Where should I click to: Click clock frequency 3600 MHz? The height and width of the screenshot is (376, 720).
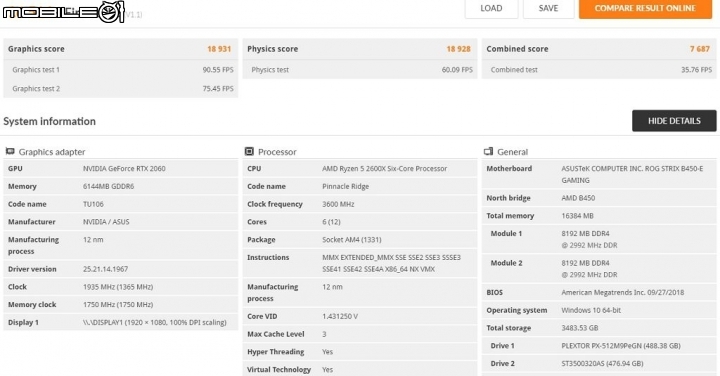click(x=338, y=204)
